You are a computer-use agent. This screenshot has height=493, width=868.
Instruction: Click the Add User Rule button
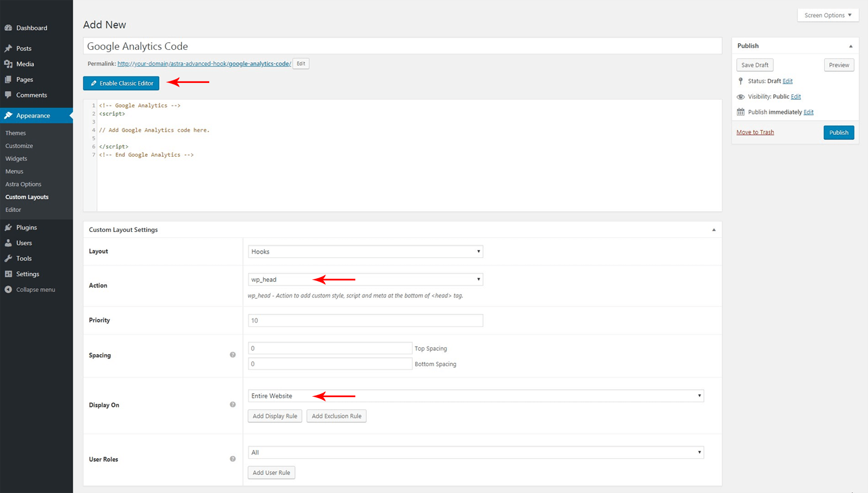(x=271, y=473)
